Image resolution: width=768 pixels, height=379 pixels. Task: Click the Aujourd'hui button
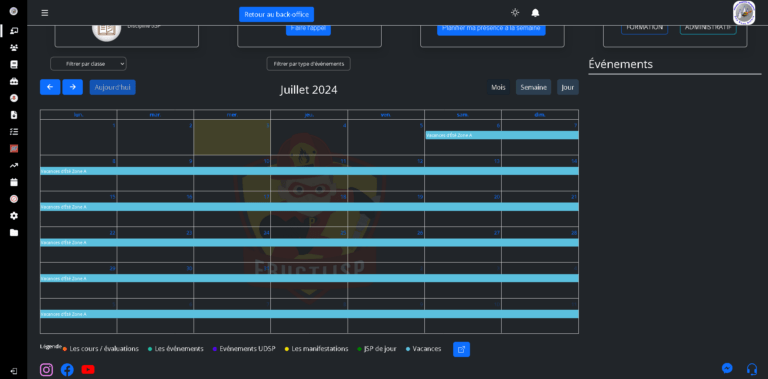113,87
